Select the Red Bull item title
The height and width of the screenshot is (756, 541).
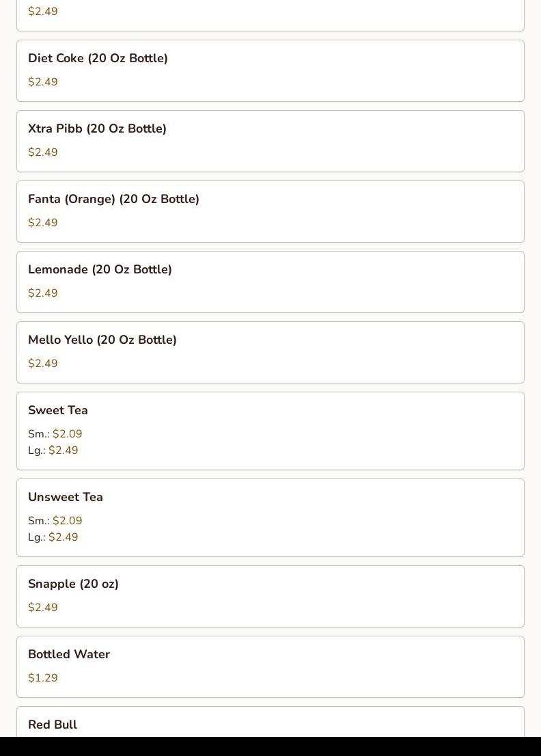pos(53,725)
